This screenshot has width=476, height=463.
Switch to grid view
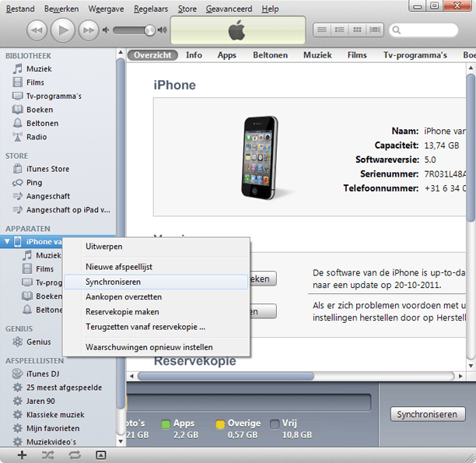pyautogui.click(x=357, y=30)
